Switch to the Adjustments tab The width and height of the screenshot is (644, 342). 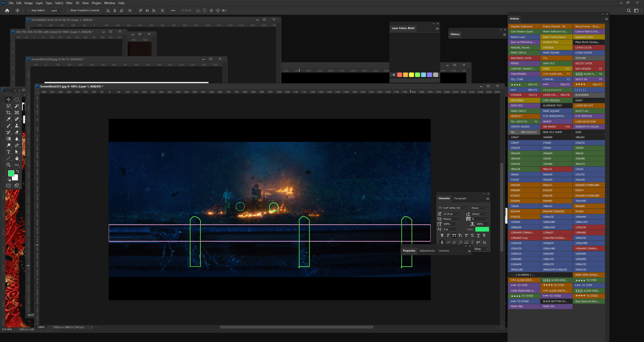(427, 251)
